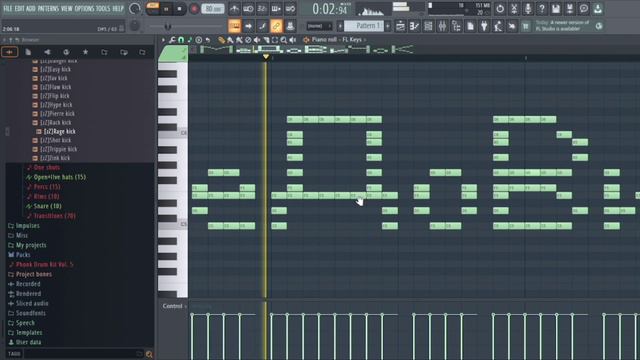Select the piano roll Draw pencil tool
This screenshot has height=360, width=640.
tap(221, 40)
